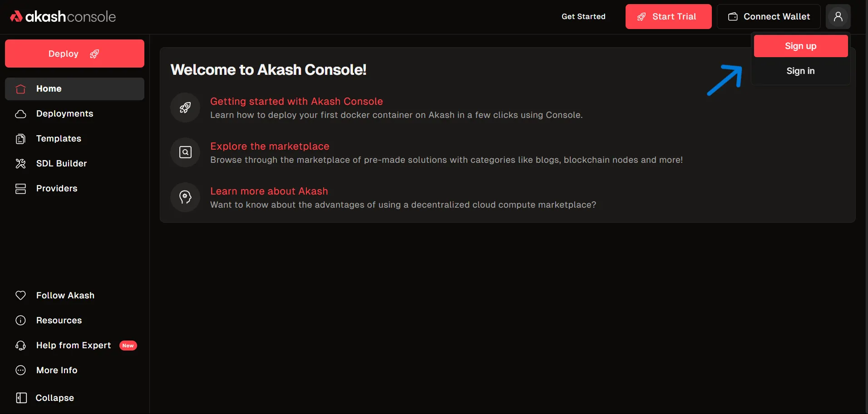868x414 pixels.
Task: Expand the Follow Akash sidebar menu
Action: tap(65, 295)
